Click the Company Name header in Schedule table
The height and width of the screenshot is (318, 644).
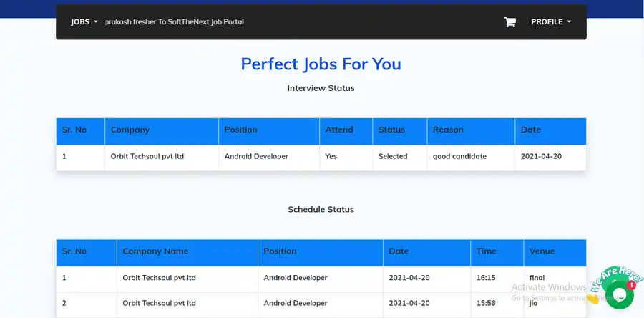point(155,251)
